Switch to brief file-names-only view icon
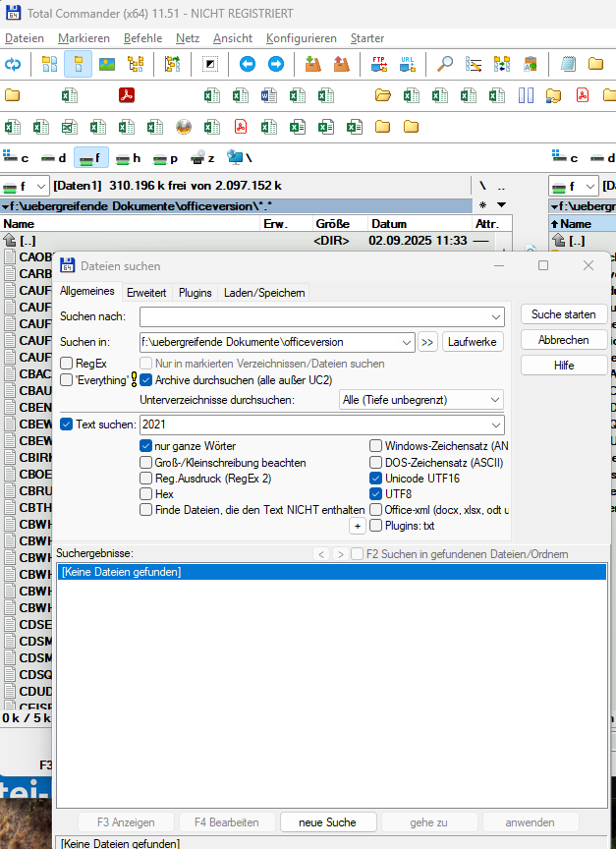 point(50,65)
